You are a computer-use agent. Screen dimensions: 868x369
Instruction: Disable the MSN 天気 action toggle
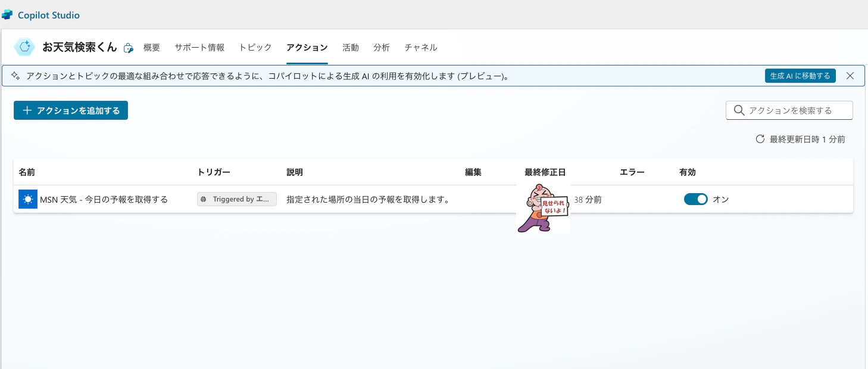[x=696, y=199]
